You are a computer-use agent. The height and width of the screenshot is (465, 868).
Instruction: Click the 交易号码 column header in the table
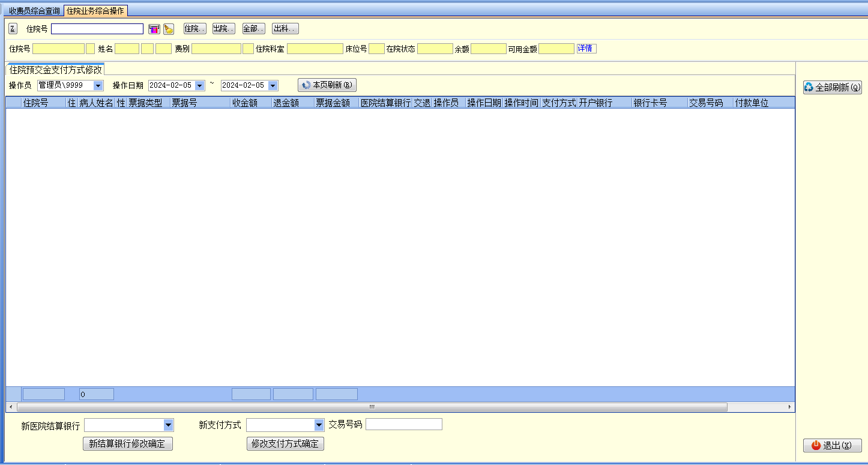pos(711,103)
